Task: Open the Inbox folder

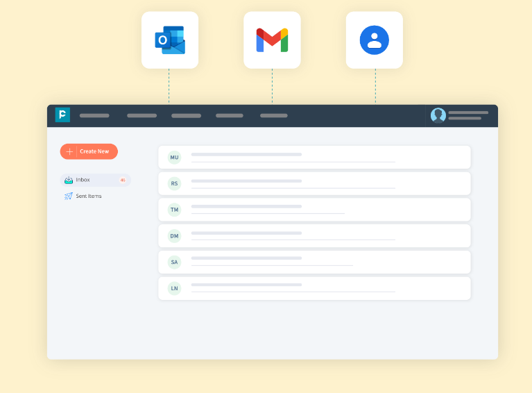Action: [x=95, y=180]
